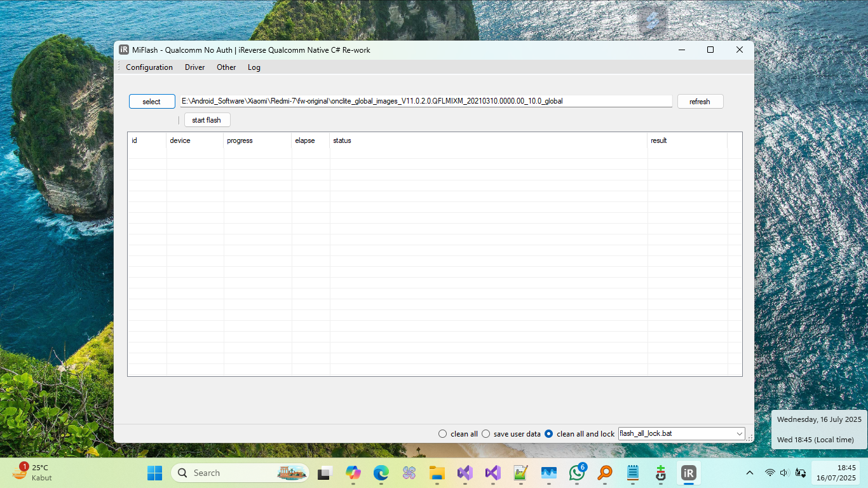The width and height of the screenshot is (868, 488).
Task: Switch to the iR MiFlash taskbar icon
Action: point(688,473)
